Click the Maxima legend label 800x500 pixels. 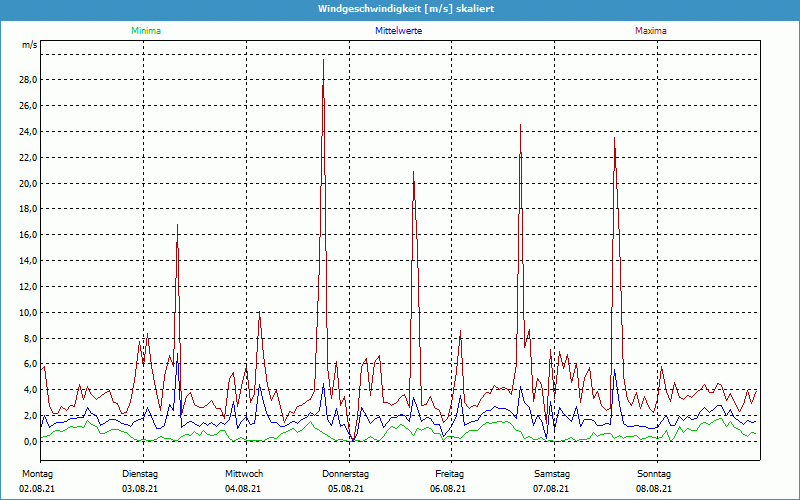pyautogui.click(x=651, y=31)
